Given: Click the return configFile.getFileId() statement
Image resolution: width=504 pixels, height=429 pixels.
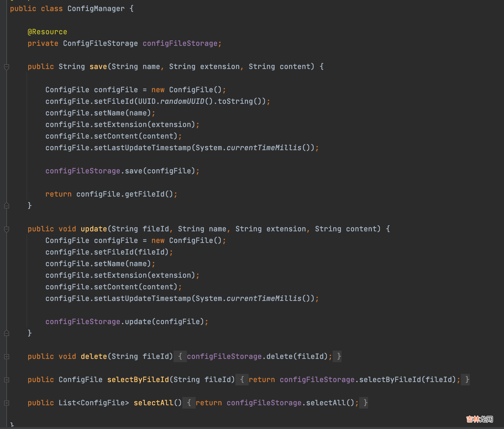Looking at the screenshot, I should pos(111,194).
